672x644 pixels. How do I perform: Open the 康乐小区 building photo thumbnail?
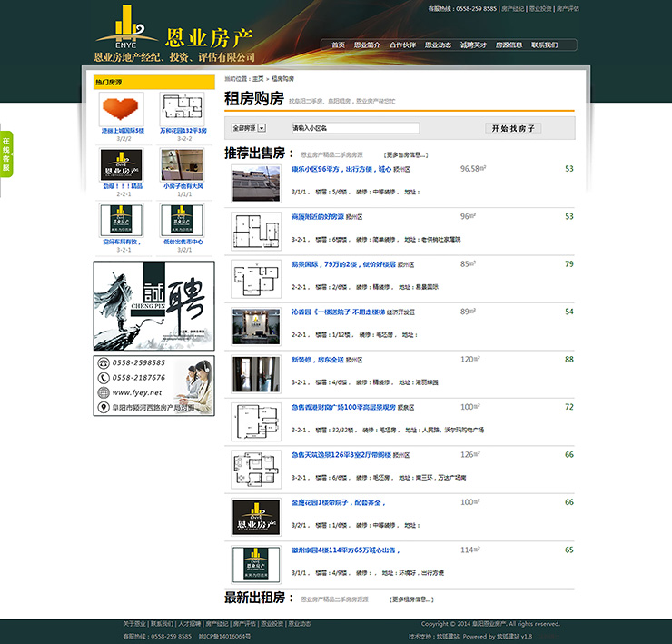tap(256, 184)
